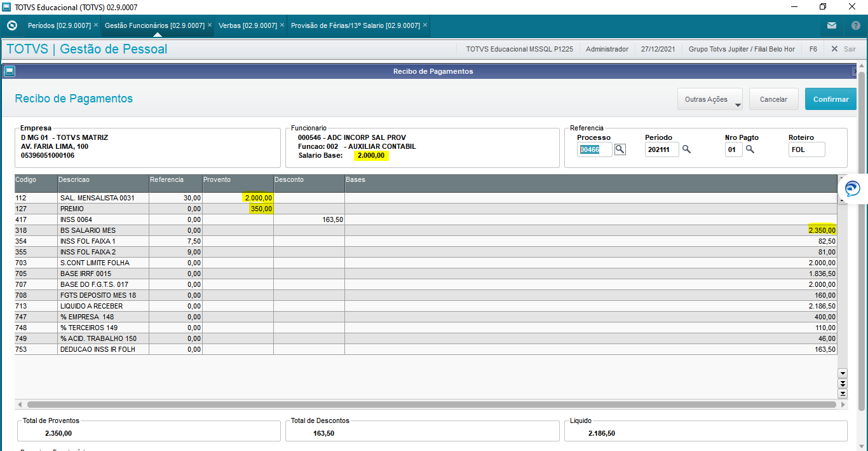Click the Cancelar button

pyautogui.click(x=773, y=99)
